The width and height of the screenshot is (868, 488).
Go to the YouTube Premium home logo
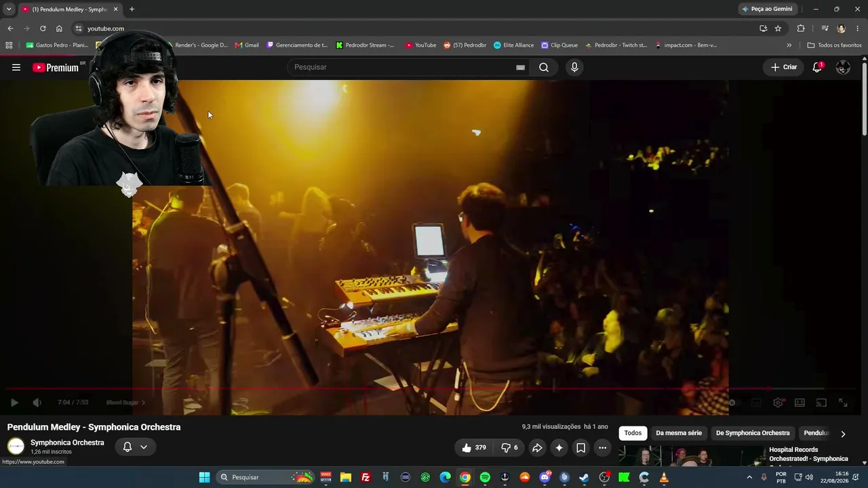tap(56, 67)
